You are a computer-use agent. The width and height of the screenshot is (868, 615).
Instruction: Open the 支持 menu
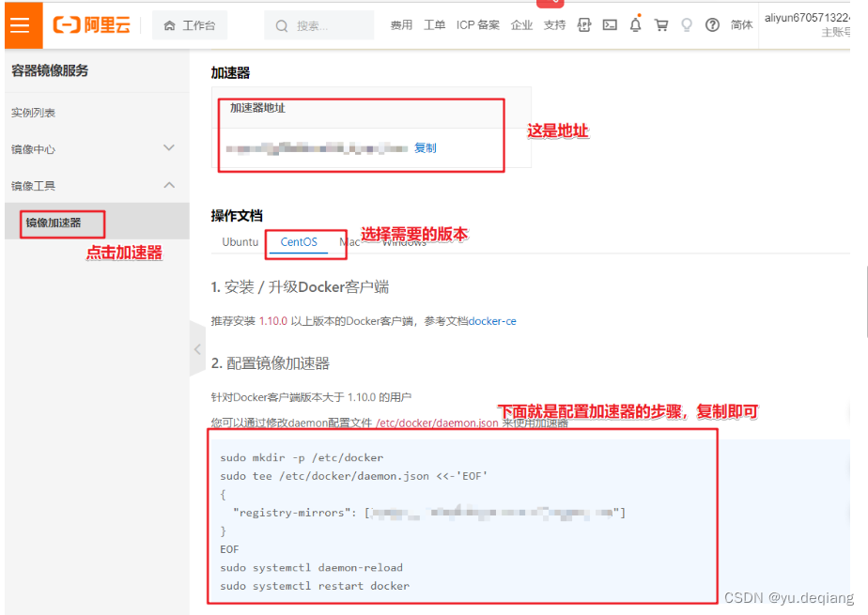(554, 25)
